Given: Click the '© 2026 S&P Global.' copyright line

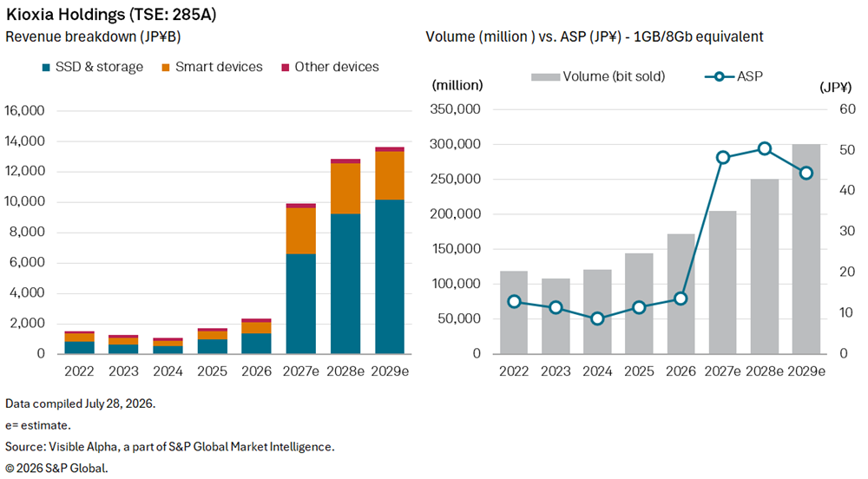Looking at the screenshot, I should point(56,468).
